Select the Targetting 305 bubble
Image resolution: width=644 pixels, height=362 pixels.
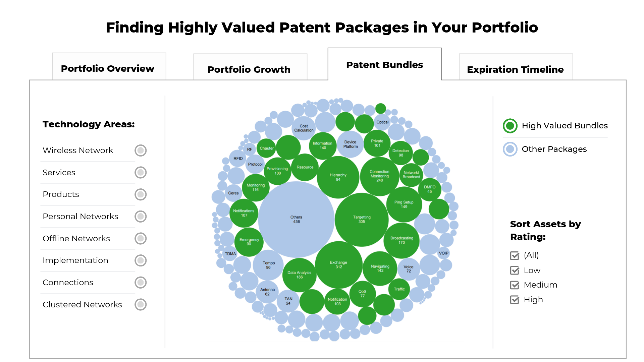coord(362,220)
